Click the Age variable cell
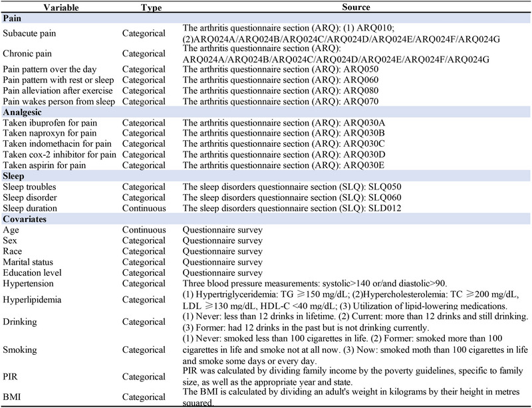Image resolution: width=532 pixels, height=408 pixels. [x=11, y=230]
